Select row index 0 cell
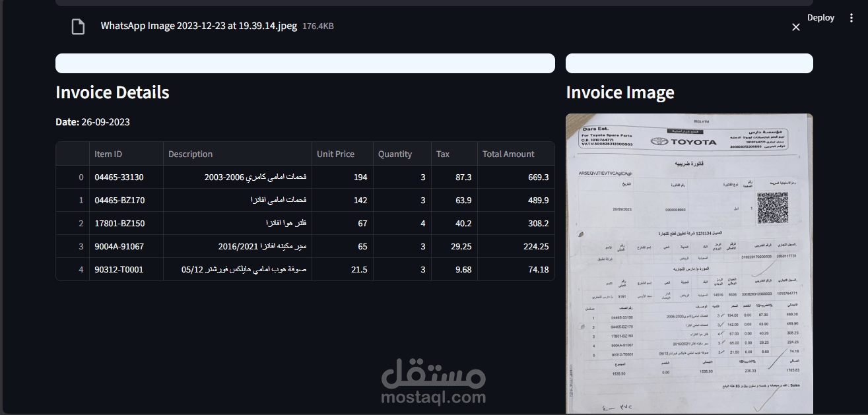Image resolution: width=868 pixels, height=415 pixels. [73, 177]
